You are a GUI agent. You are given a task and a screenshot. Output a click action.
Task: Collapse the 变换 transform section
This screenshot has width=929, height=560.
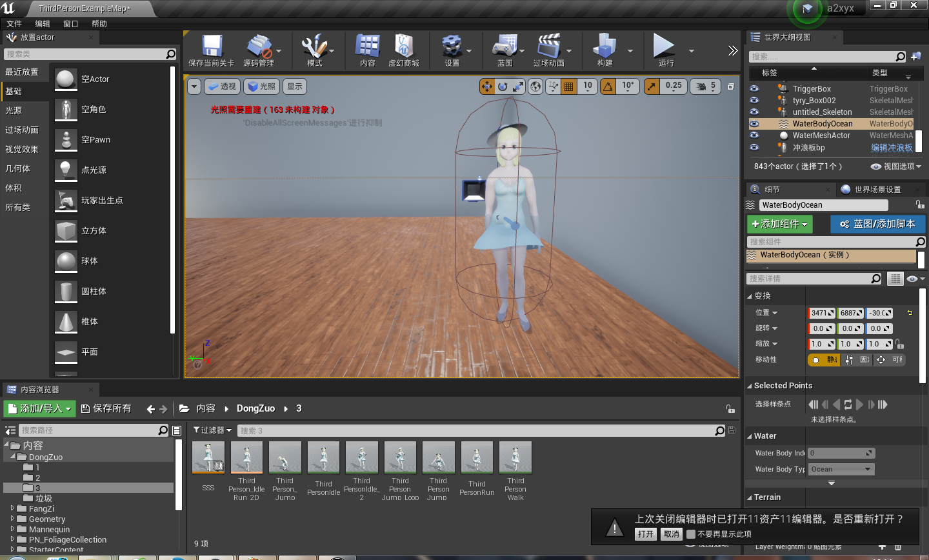click(x=750, y=296)
